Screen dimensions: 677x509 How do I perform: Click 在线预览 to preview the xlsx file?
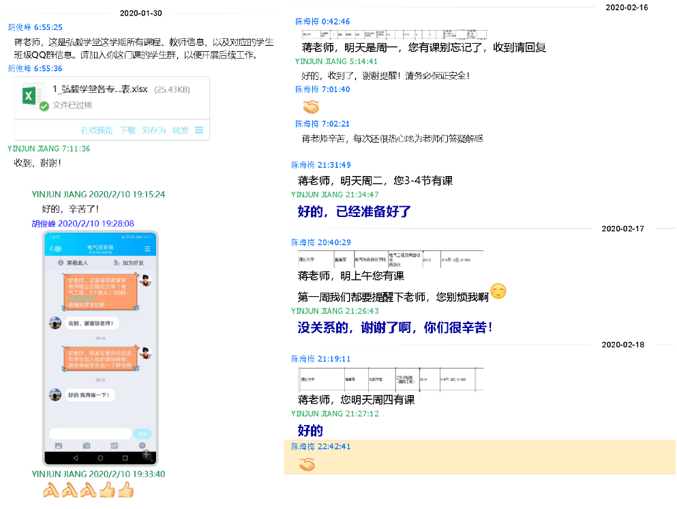point(96,130)
